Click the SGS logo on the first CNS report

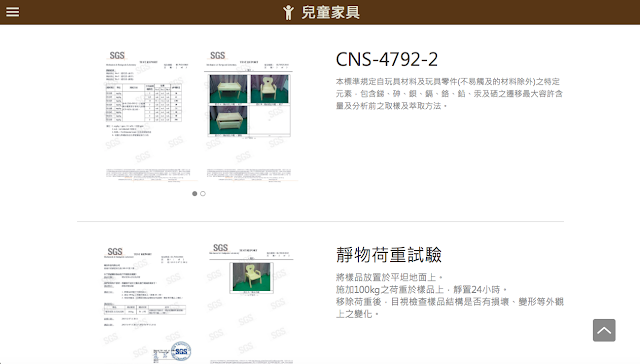pyautogui.click(x=117, y=55)
